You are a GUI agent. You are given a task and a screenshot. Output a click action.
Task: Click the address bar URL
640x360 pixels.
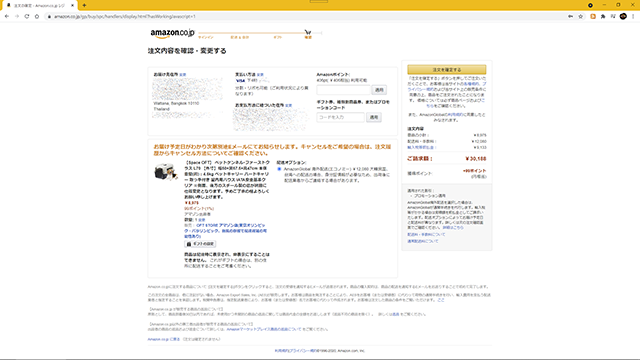125,17
